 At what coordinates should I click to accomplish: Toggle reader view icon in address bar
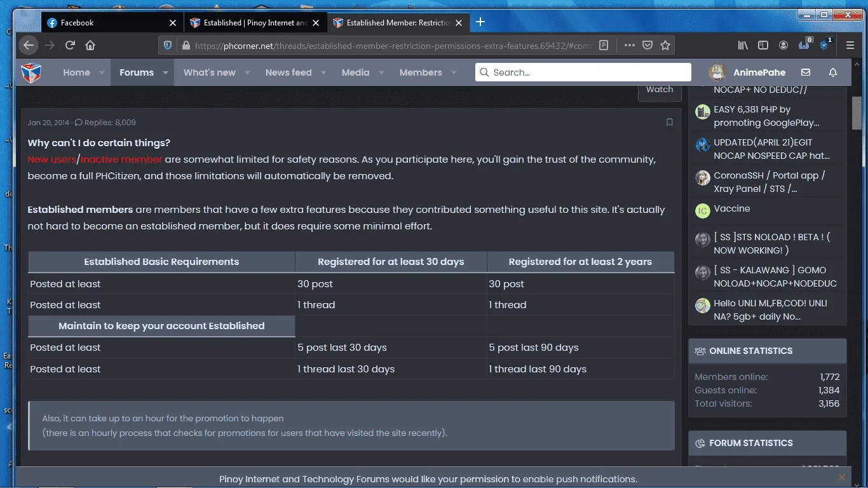tap(604, 45)
